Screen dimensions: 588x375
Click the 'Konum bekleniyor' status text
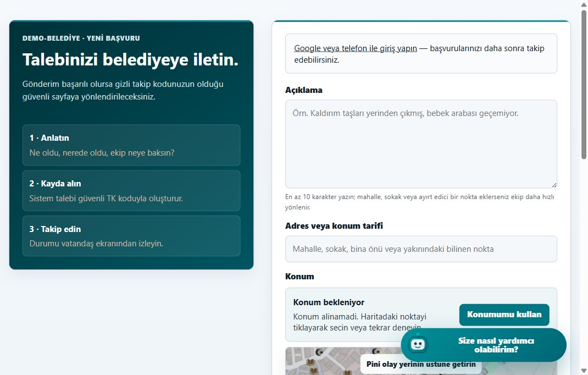329,302
